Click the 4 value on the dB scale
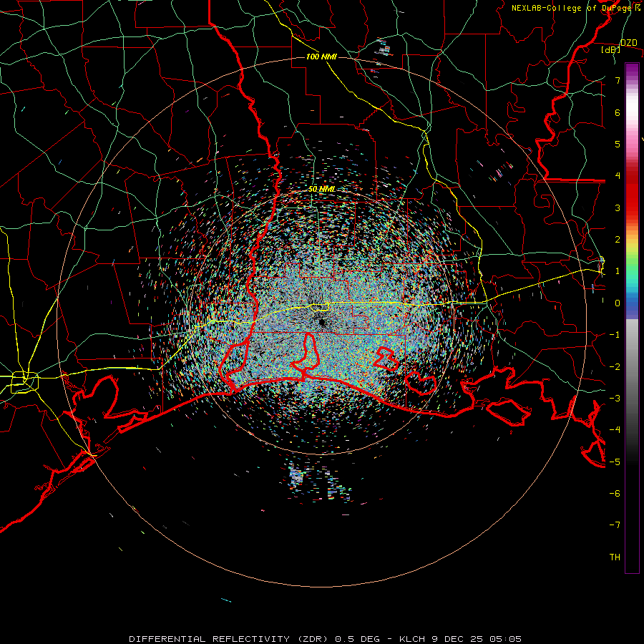The image size is (644, 644). (x=618, y=176)
